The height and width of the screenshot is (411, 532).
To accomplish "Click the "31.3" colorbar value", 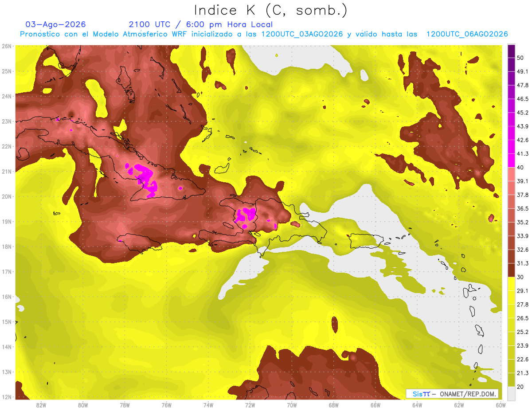I will 523,263.
